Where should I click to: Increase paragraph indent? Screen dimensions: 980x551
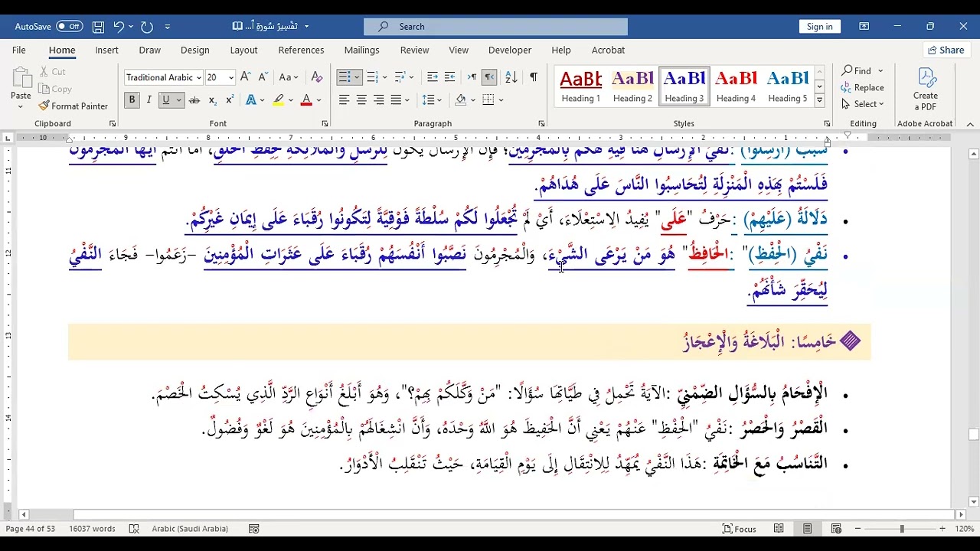click(450, 77)
